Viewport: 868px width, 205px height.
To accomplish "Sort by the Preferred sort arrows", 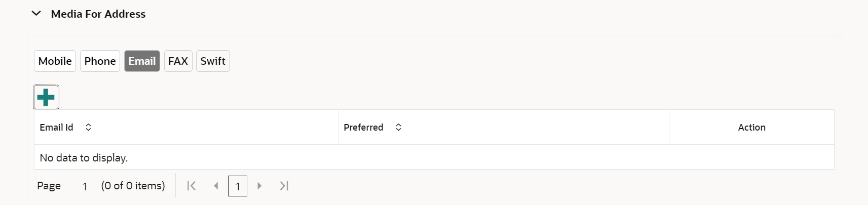I will click(398, 128).
